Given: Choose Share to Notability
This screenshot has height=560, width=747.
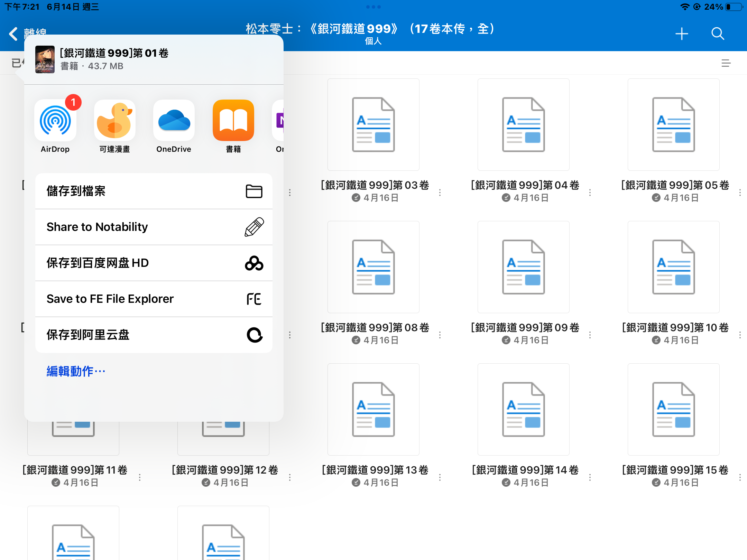Looking at the screenshot, I should coord(154,227).
